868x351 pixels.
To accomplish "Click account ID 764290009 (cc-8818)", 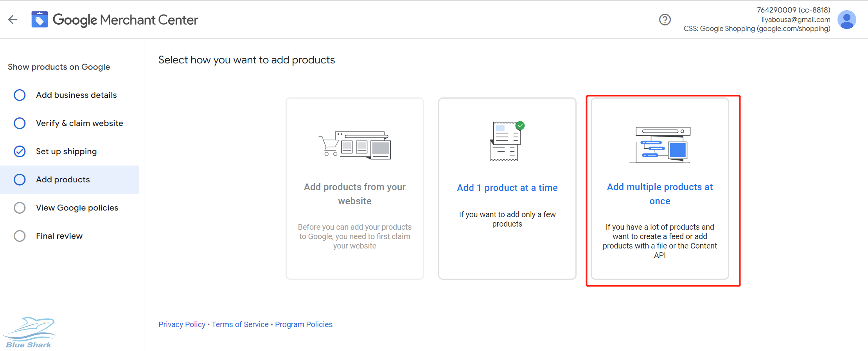I will (x=794, y=10).
